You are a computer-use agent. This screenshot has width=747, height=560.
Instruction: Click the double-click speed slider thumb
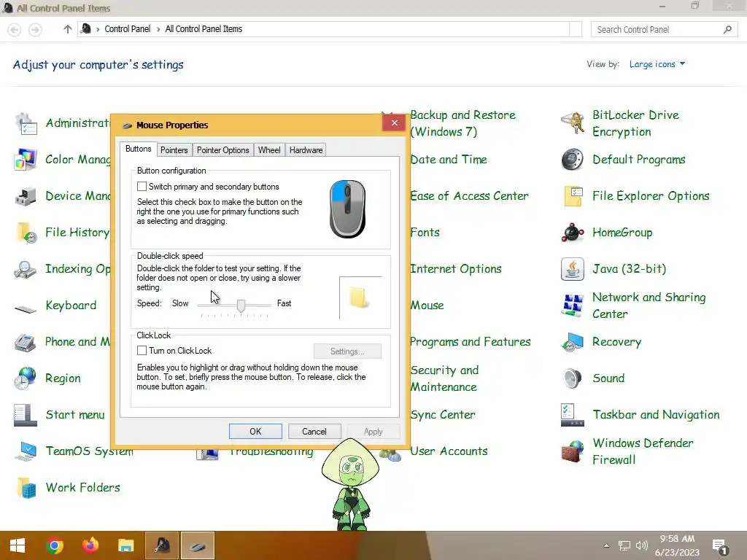click(x=241, y=306)
